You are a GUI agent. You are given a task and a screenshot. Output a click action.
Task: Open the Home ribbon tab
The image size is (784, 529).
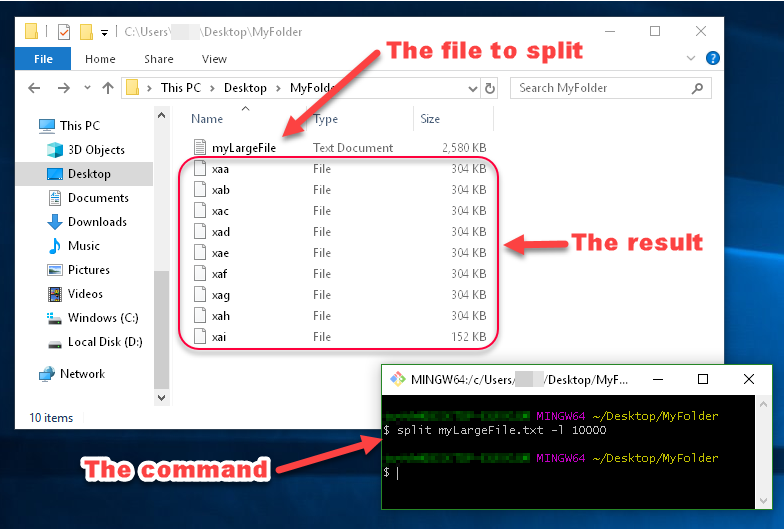pos(100,59)
